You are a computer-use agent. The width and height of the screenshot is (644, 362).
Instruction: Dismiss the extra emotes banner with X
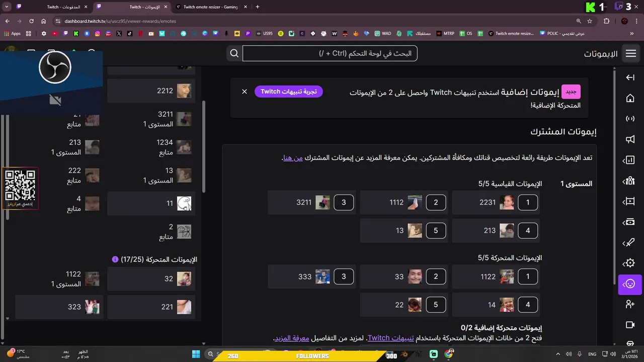point(245,92)
